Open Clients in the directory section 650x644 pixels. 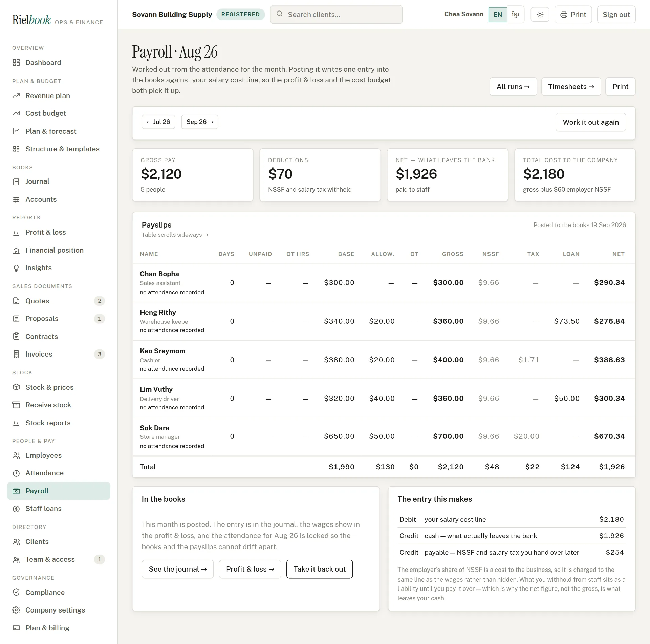point(59,542)
